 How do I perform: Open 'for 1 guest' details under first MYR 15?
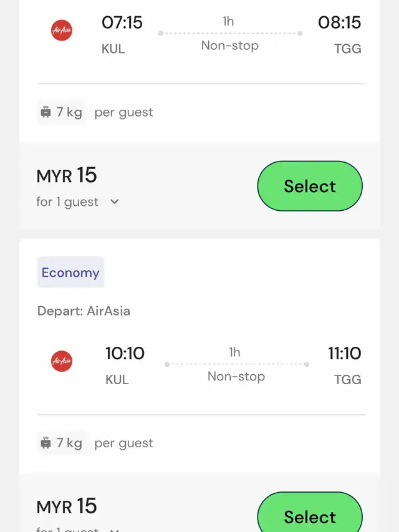67,202
